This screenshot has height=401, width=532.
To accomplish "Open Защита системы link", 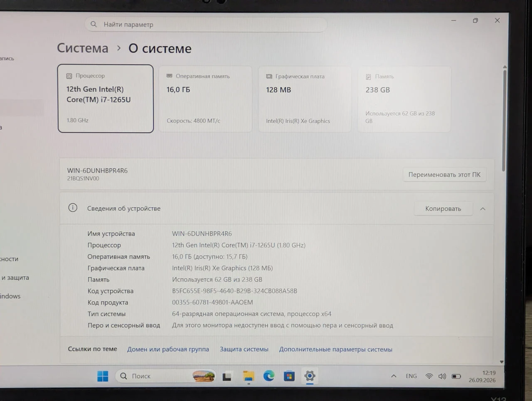I will tap(244, 349).
